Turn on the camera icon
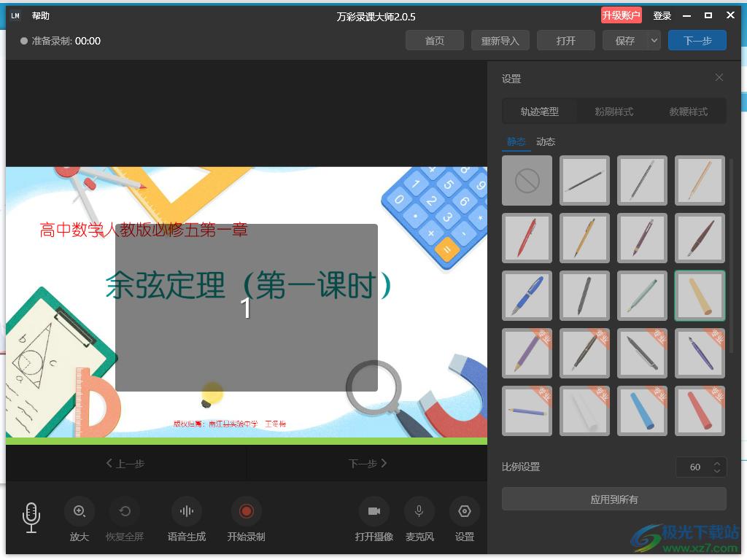Viewport: 747px width, 560px height. click(374, 511)
